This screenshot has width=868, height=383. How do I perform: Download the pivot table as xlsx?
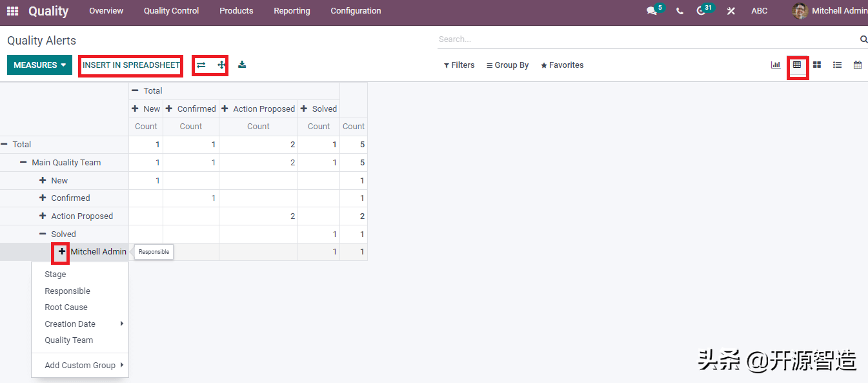click(242, 65)
